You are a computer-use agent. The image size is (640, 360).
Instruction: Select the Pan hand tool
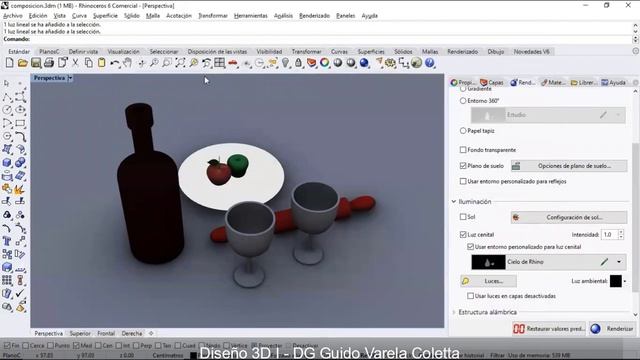pos(128,63)
